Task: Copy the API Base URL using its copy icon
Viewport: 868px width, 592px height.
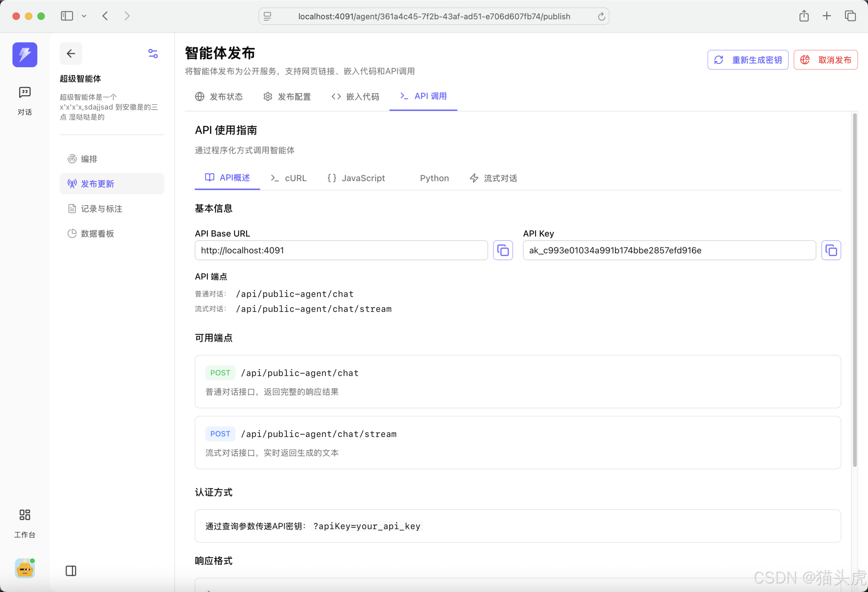Action: (x=503, y=250)
